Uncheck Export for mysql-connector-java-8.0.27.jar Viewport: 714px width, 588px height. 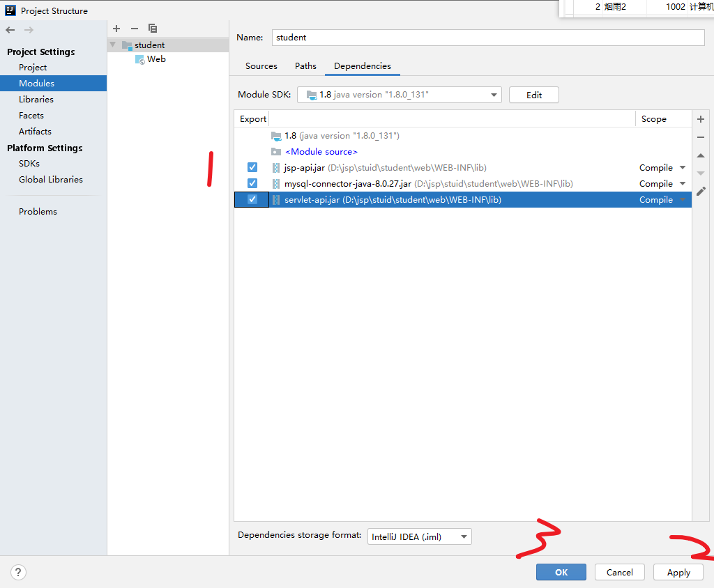click(252, 183)
